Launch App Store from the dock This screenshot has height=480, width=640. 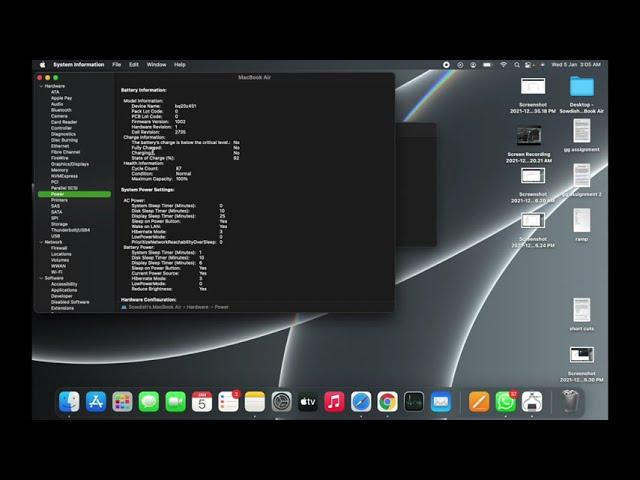[96, 402]
